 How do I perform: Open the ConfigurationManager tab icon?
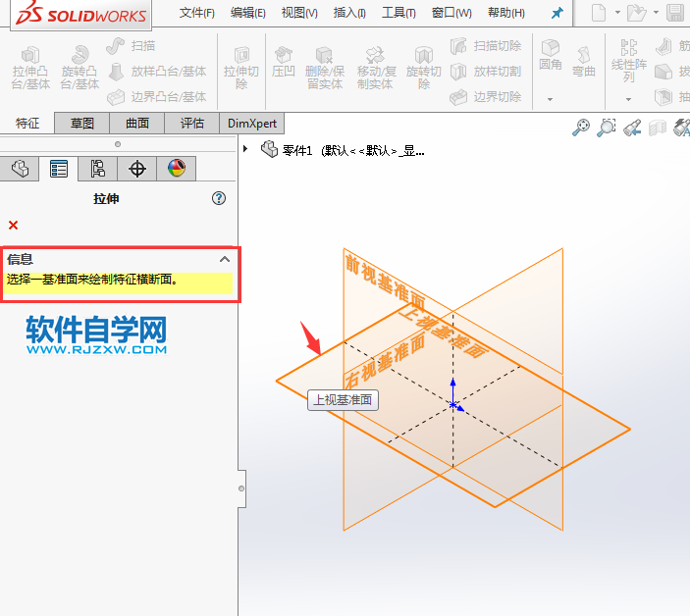click(x=98, y=169)
